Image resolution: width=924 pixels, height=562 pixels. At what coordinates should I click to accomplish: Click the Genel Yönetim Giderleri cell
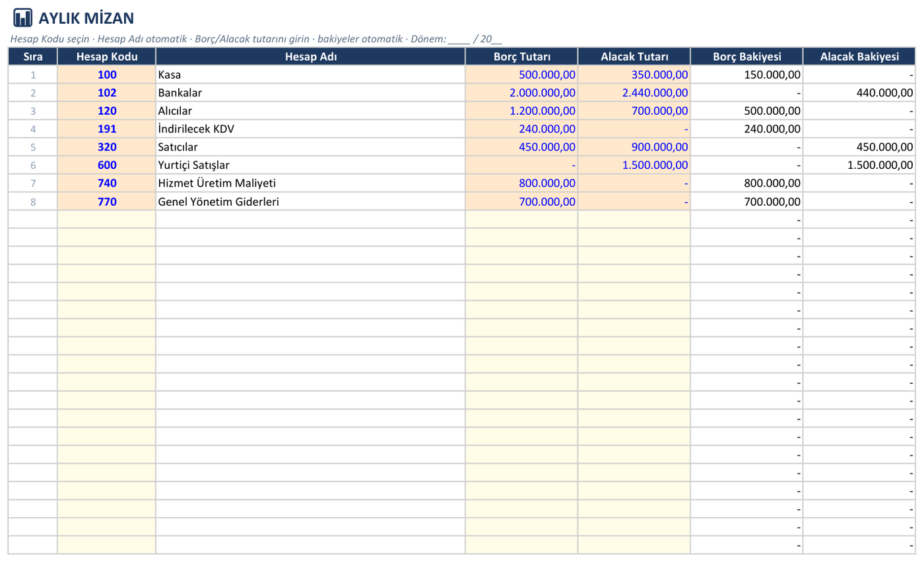[x=311, y=202]
